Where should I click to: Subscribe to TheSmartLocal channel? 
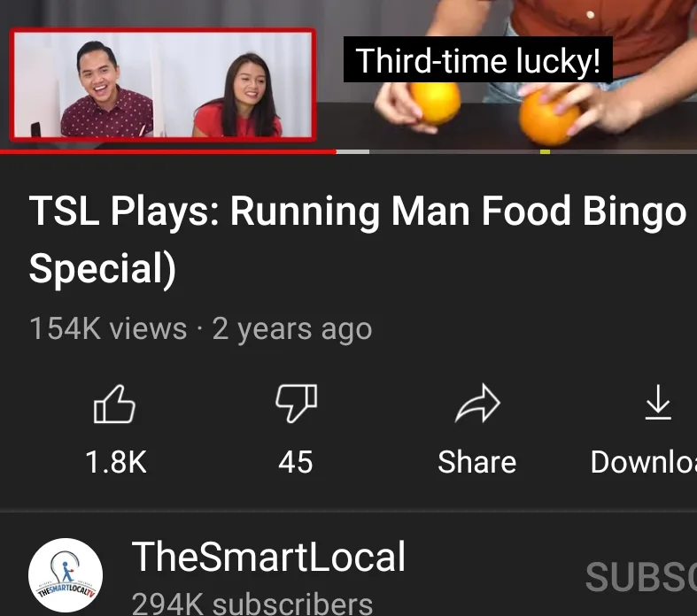tap(641, 576)
